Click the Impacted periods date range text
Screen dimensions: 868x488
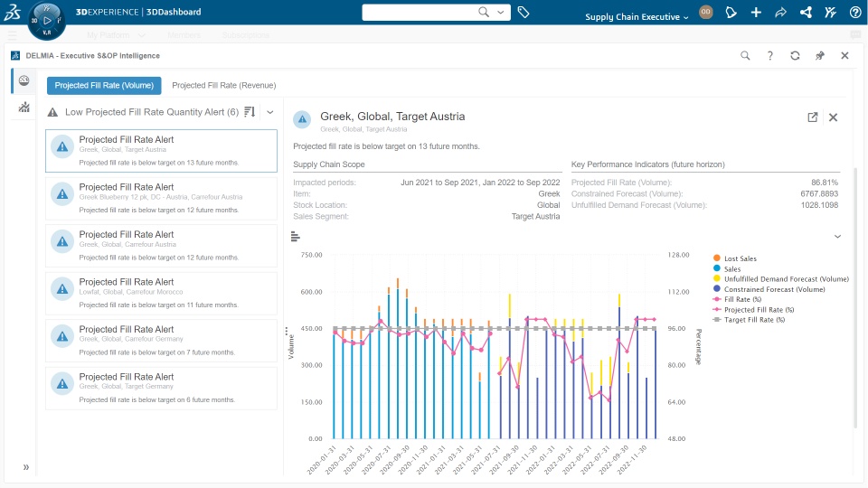pos(480,183)
